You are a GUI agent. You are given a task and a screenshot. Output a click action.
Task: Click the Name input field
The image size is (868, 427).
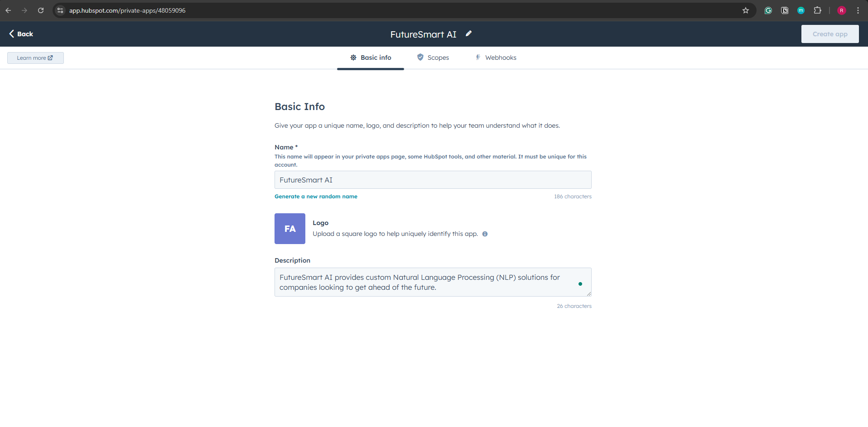tap(433, 180)
